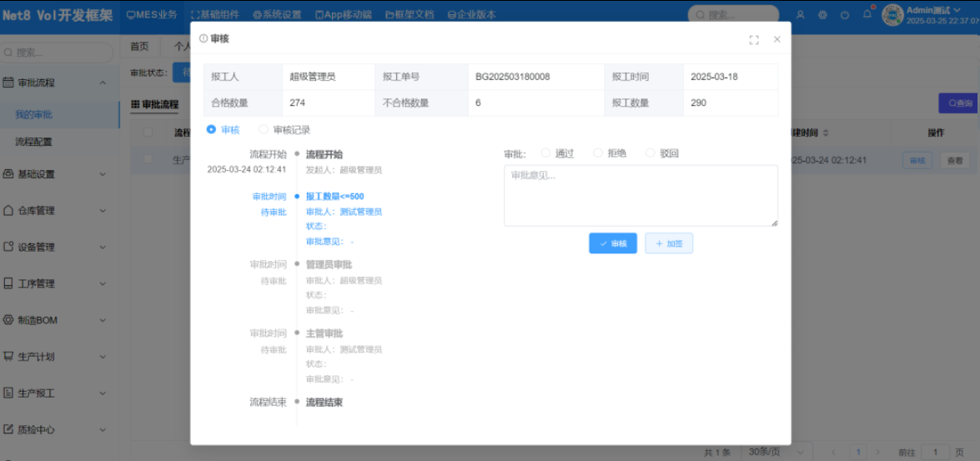
Task: Click the sort icon beside the 创建时间 column
Action: pos(826,133)
